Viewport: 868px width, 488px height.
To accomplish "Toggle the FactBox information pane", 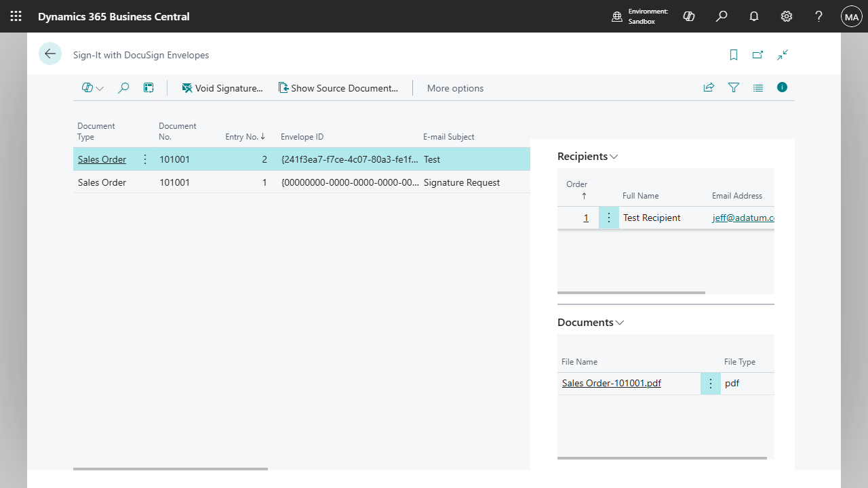I will point(782,87).
